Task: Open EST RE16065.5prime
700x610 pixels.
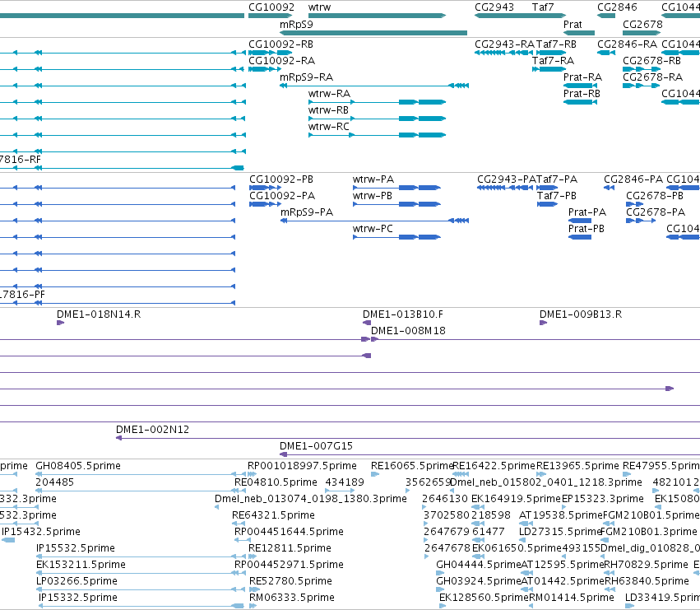Action: [412, 466]
